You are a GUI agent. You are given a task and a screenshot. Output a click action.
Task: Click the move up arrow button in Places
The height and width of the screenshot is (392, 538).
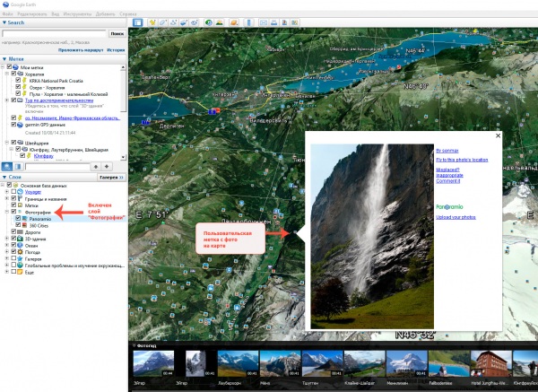tap(96, 167)
